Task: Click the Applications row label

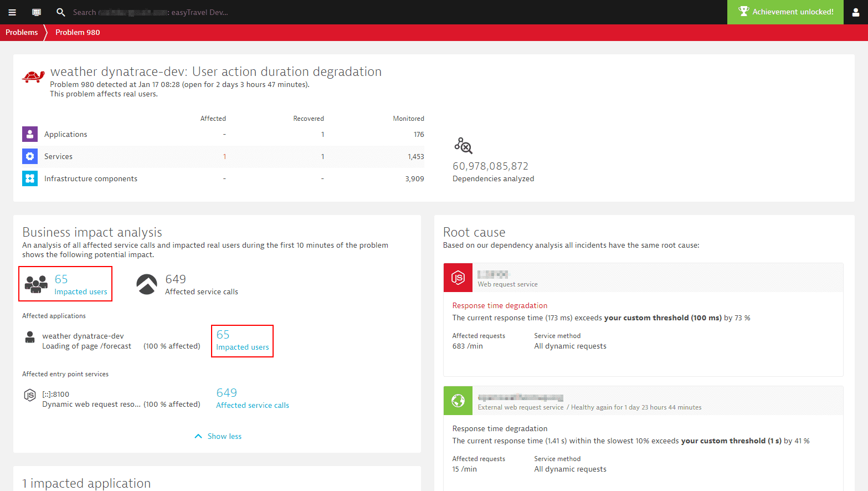Action: (x=66, y=134)
